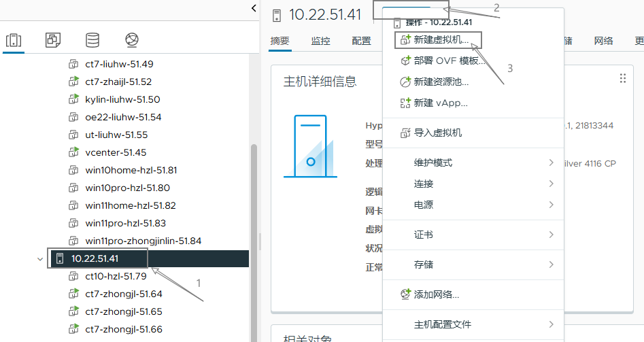Viewport: 644px width, 342px height.
Task: Click the 10.22.51.41 page title text
Action: click(325, 15)
